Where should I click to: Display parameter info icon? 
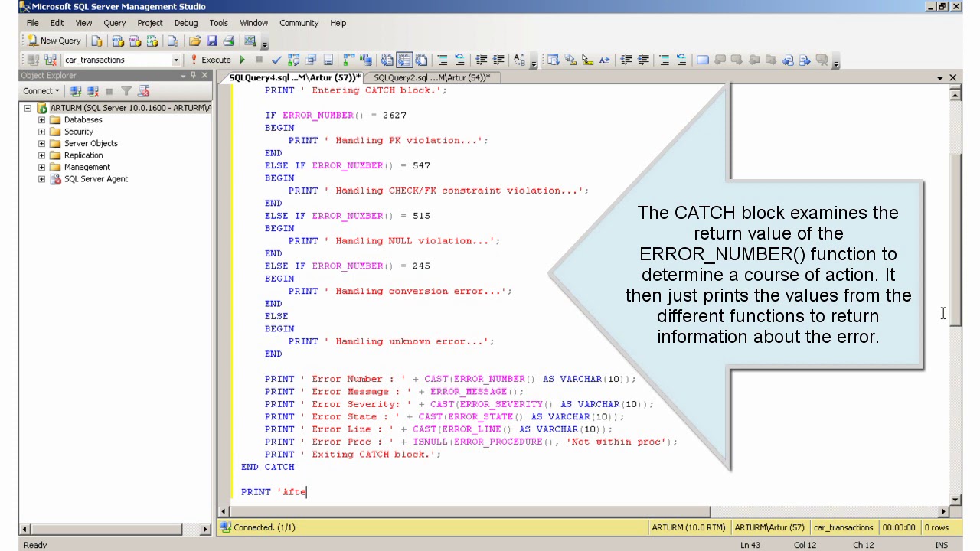coord(570,60)
